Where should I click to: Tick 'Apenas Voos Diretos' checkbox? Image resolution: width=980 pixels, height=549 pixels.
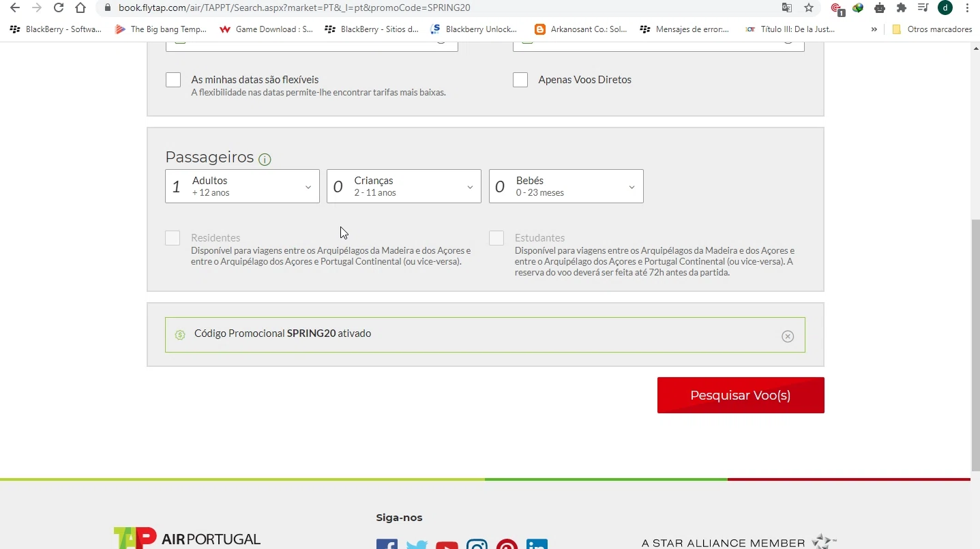520,80
